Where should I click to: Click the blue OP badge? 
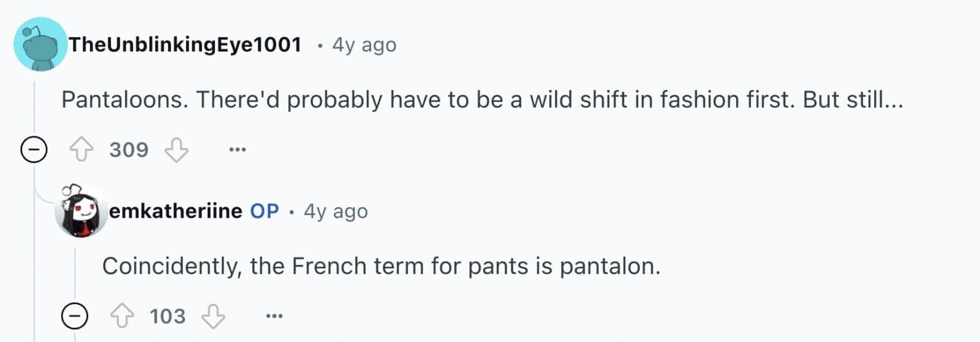[x=265, y=211]
